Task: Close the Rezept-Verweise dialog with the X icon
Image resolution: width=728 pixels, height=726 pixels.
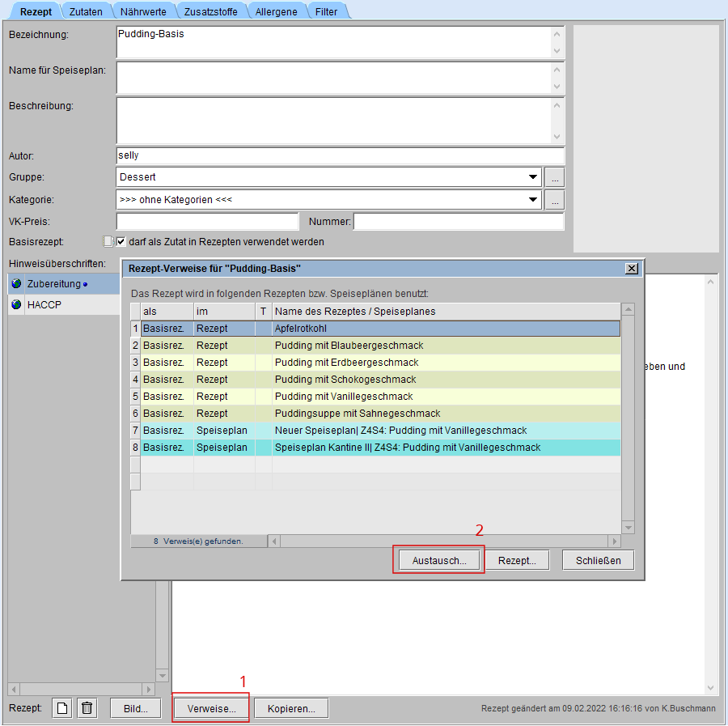Action: coord(631,269)
